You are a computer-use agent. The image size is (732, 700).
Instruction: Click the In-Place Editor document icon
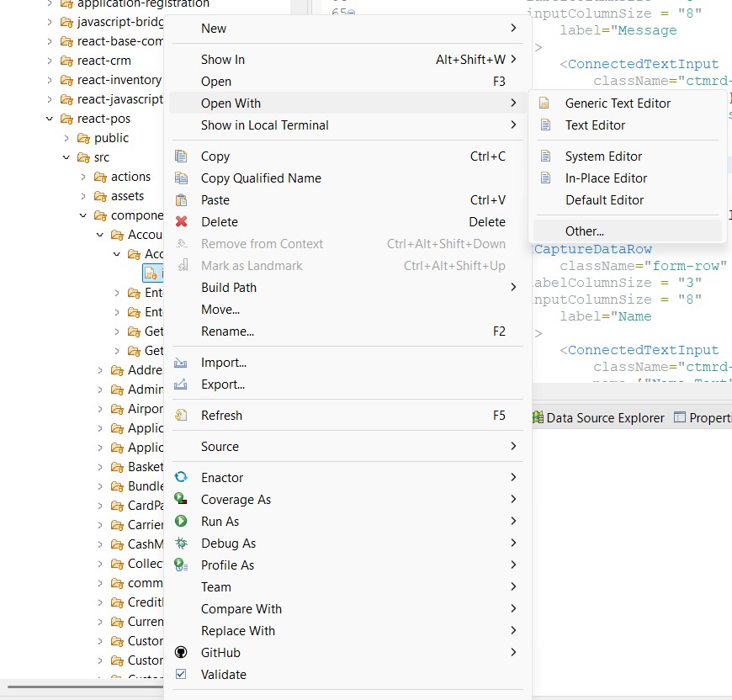545,178
